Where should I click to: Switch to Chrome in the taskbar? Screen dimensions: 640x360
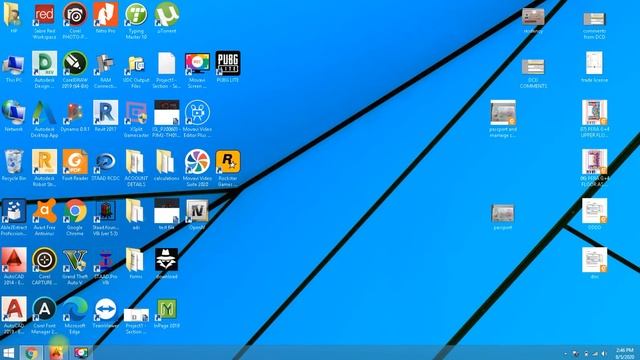click(31, 353)
